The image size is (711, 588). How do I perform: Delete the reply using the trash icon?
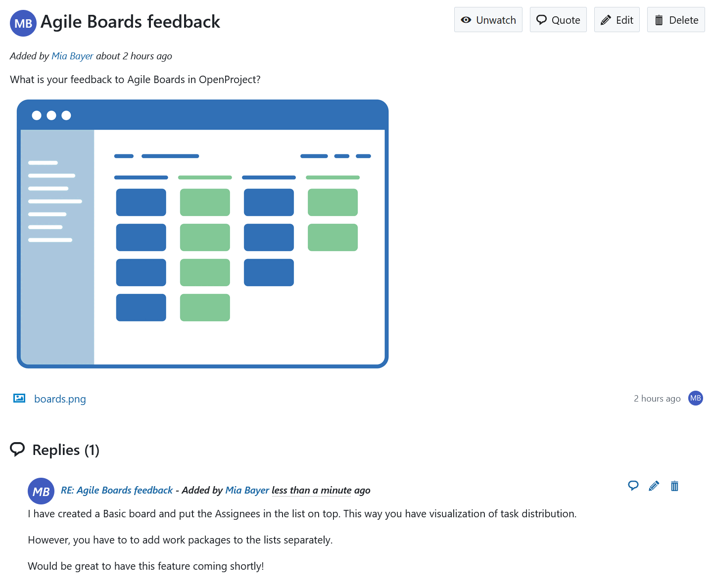[674, 486]
